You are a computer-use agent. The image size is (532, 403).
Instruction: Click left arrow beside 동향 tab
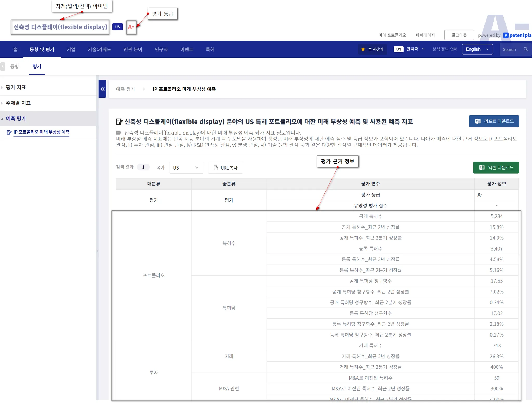pos(3,66)
